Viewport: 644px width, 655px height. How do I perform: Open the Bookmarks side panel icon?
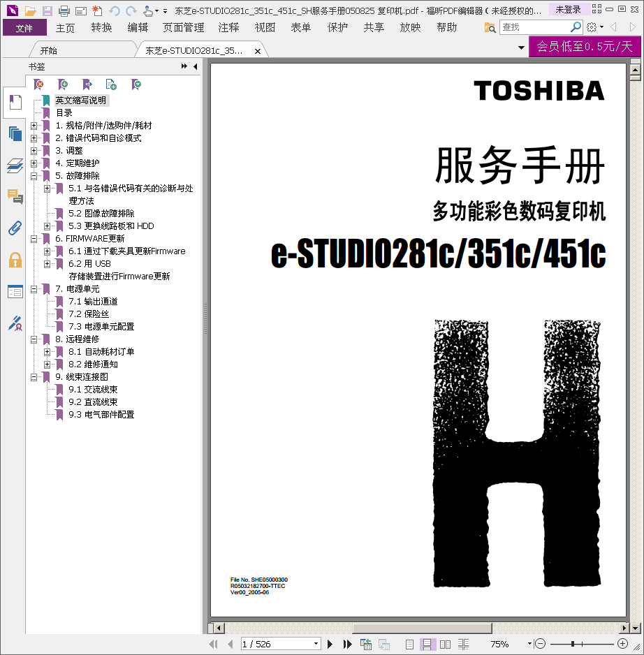(15, 103)
